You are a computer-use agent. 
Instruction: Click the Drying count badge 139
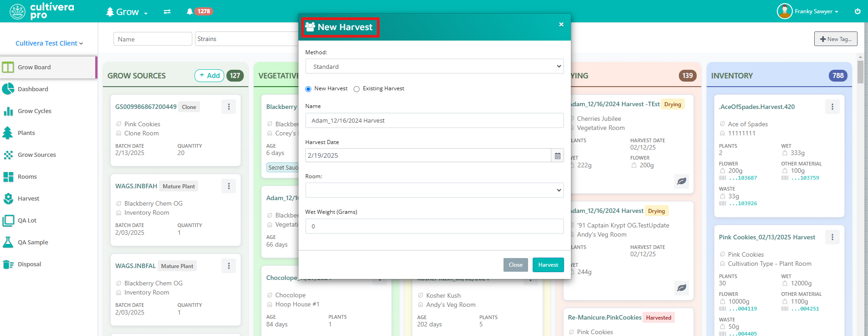coord(688,76)
